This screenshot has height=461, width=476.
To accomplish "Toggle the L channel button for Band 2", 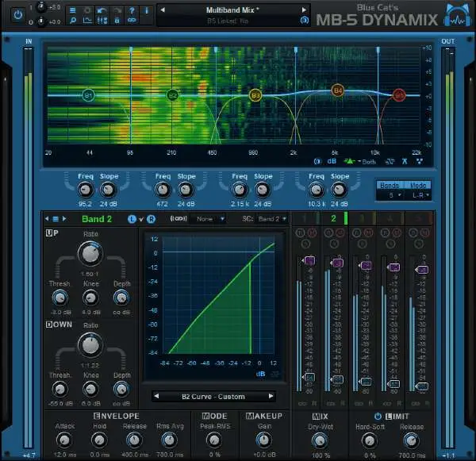I will pos(132,218).
